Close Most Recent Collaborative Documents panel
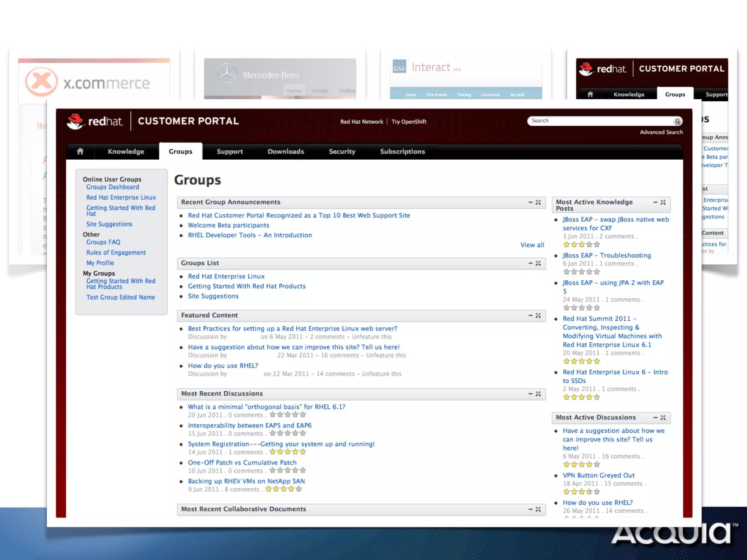 click(x=538, y=509)
